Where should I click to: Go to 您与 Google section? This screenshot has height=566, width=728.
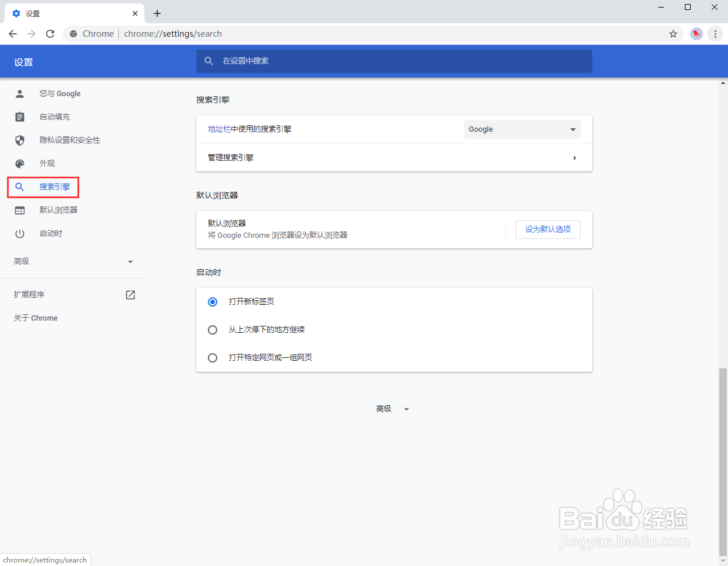pos(60,93)
